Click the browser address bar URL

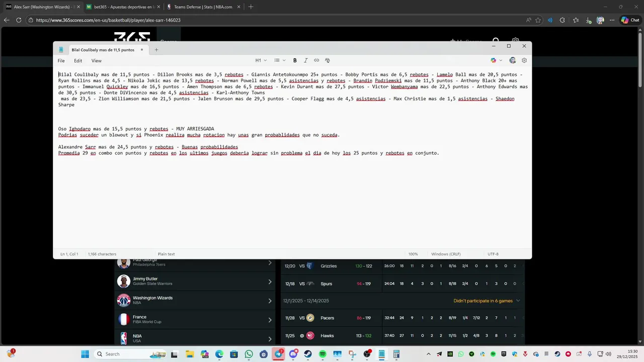point(108,20)
